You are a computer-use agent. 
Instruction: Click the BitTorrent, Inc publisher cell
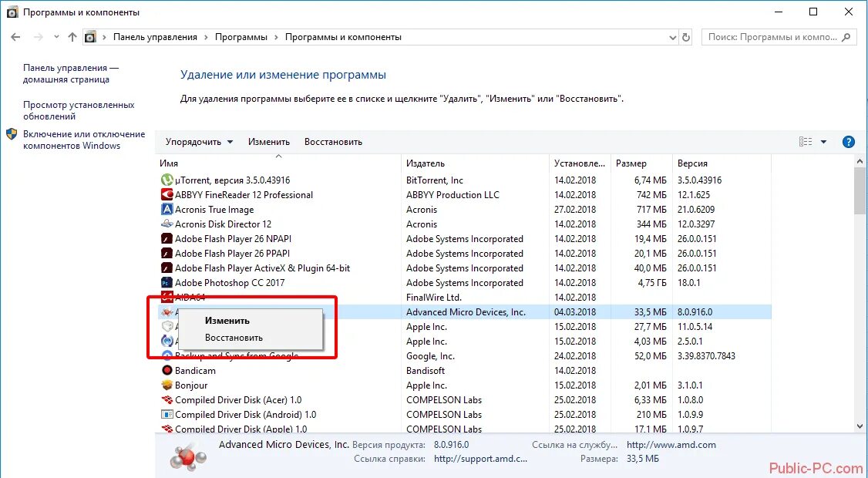point(435,180)
